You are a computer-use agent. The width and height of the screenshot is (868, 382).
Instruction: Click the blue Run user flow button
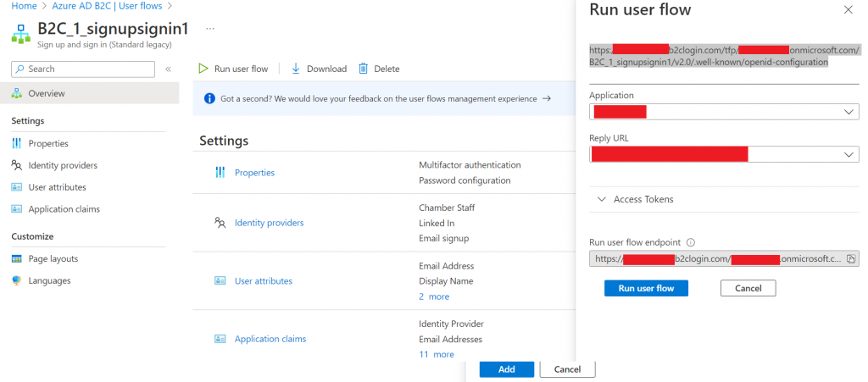click(646, 288)
